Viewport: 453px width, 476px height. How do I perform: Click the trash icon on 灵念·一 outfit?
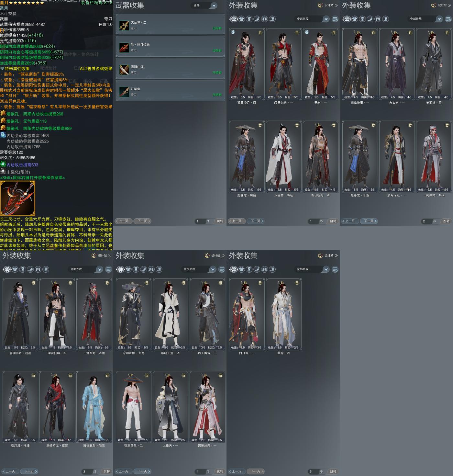point(334,33)
